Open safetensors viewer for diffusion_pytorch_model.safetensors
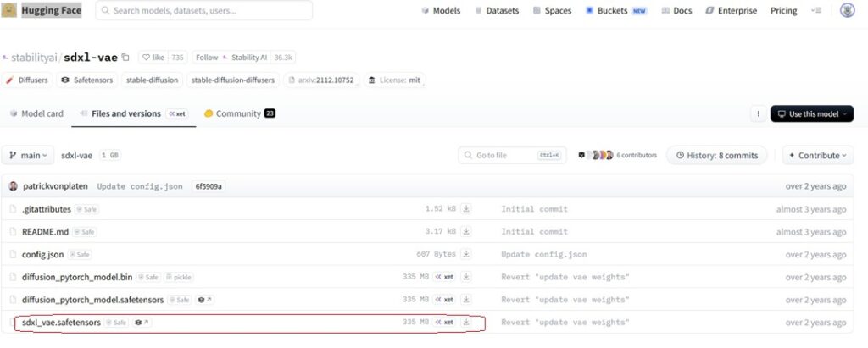Screen dimensions: 868x348 click(x=204, y=300)
